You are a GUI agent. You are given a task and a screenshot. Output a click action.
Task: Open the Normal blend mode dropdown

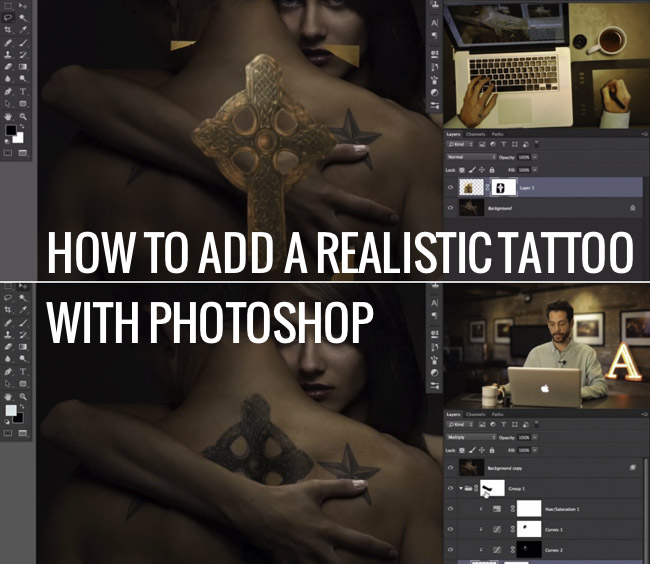tap(471, 157)
